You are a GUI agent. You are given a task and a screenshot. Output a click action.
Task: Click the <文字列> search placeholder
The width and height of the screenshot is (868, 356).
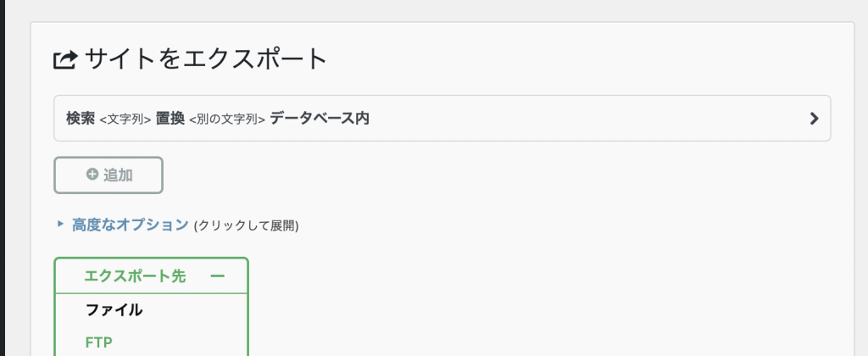pos(125,119)
